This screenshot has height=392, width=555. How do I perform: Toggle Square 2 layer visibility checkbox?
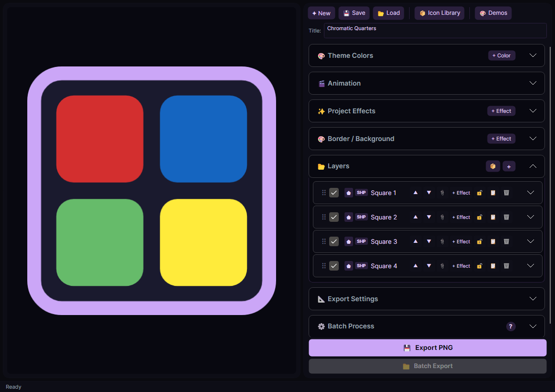tap(334, 217)
